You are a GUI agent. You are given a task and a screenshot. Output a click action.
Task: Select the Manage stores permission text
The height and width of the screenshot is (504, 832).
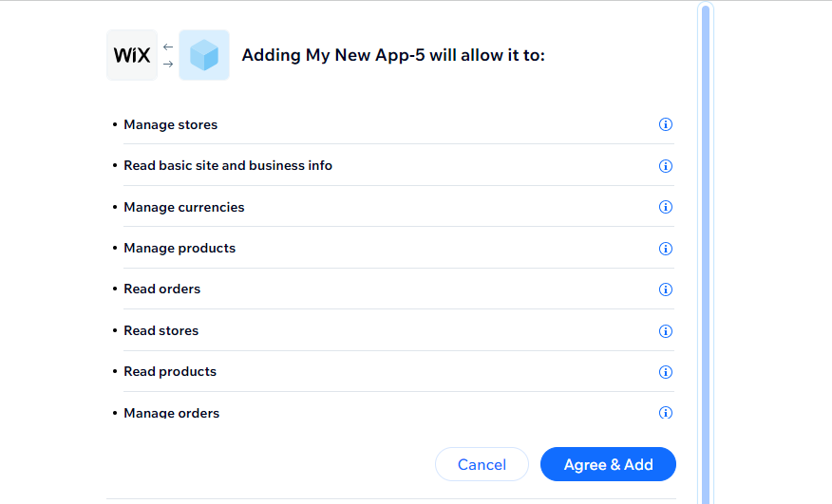171,124
